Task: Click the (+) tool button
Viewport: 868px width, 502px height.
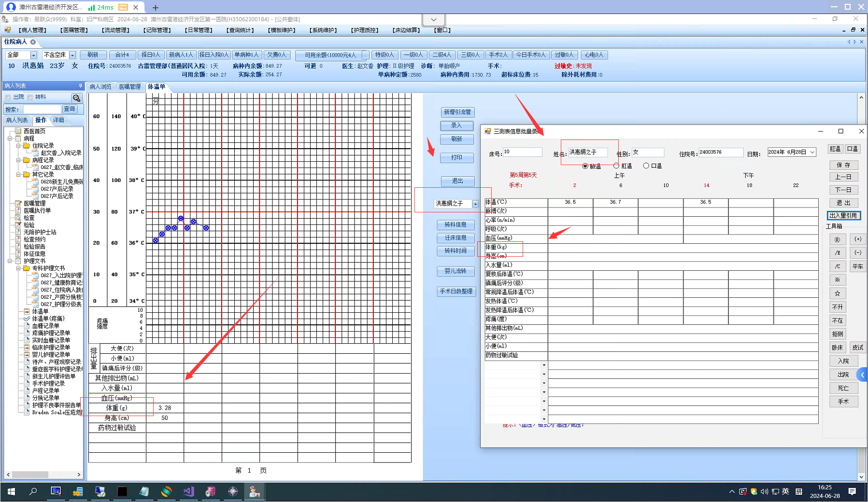Action: point(857,239)
